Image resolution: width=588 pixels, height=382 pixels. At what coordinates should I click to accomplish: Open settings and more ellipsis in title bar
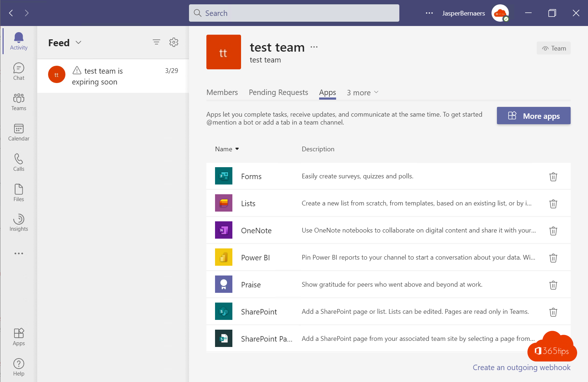(x=429, y=13)
